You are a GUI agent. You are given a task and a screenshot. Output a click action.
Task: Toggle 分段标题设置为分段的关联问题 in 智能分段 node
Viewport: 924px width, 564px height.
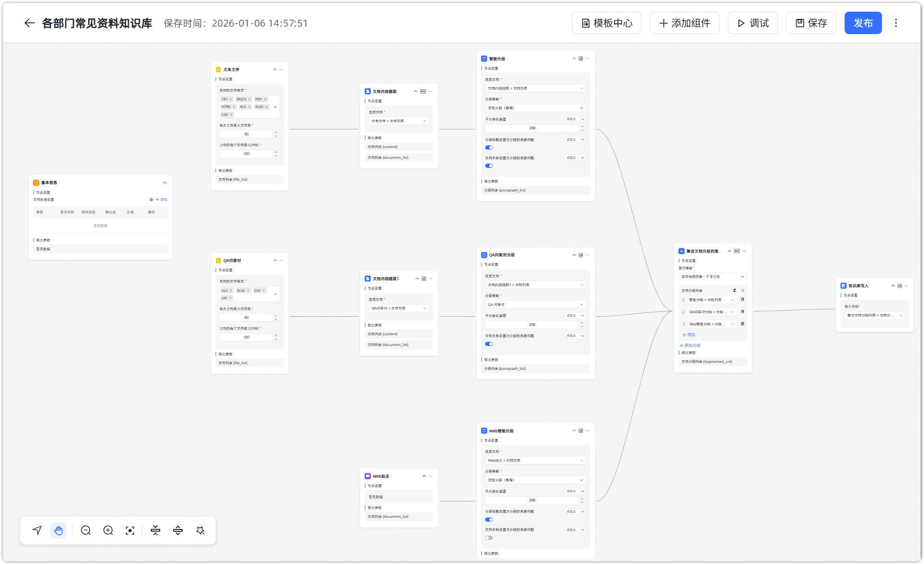[489, 148]
